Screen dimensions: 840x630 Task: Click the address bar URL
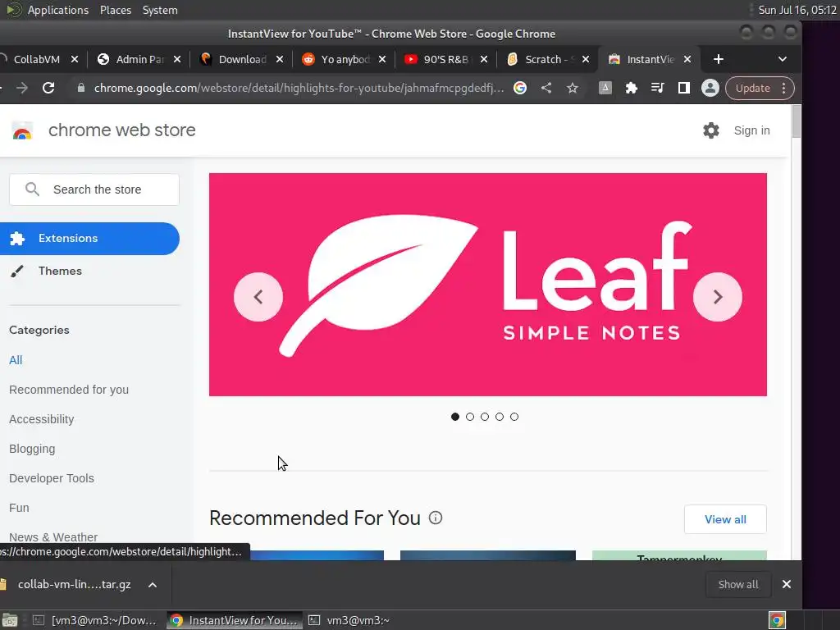coord(299,88)
